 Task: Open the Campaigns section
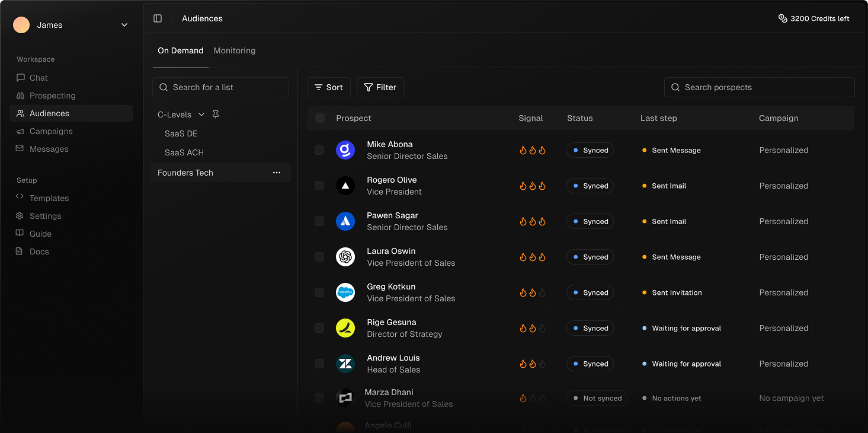[50, 131]
